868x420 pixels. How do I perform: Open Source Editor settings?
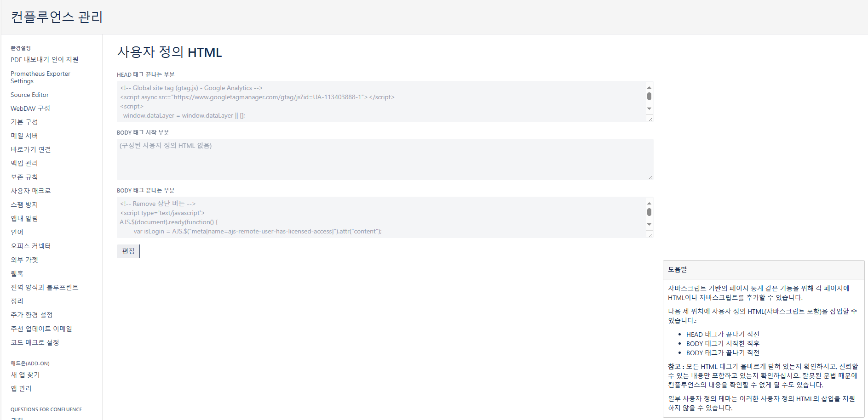click(x=29, y=95)
